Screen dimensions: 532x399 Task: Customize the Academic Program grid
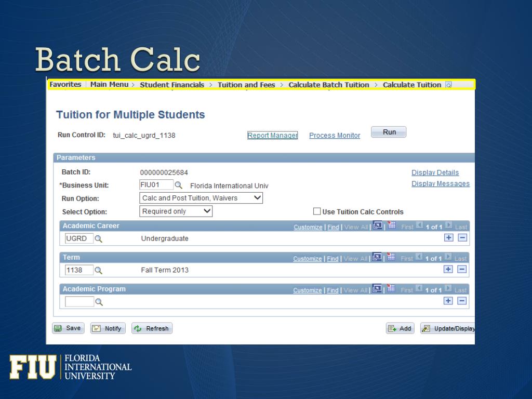click(x=308, y=290)
